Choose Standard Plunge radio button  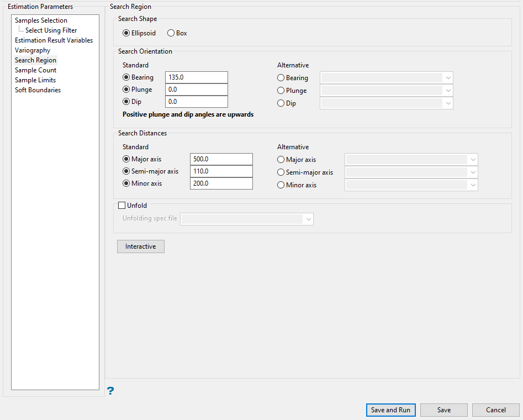pyautogui.click(x=126, y=90)
